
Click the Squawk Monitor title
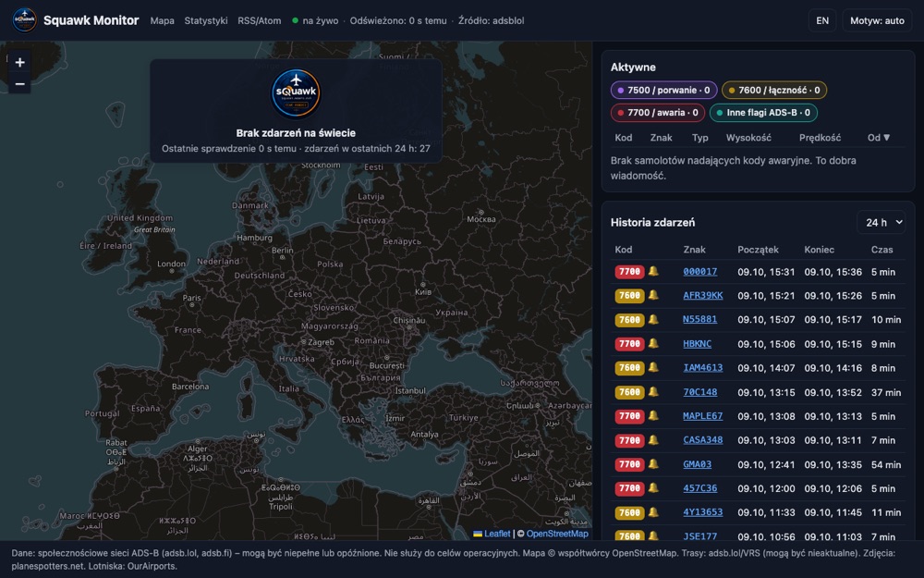91,20
